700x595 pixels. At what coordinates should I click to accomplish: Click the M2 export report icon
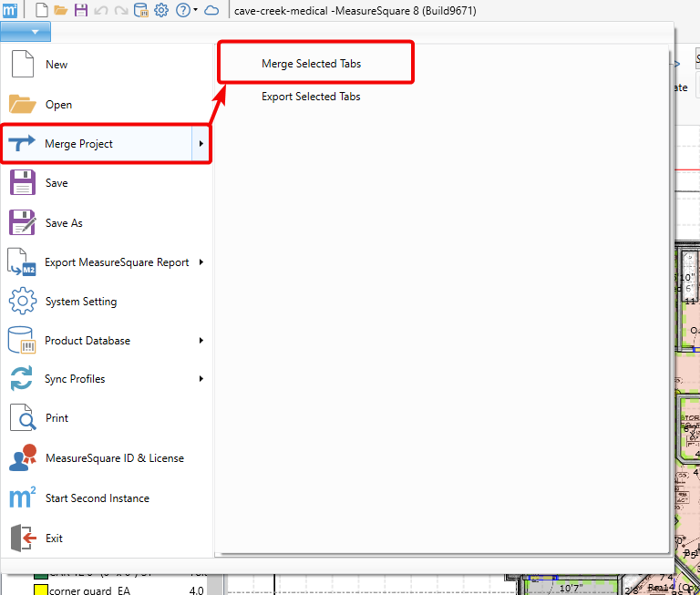click(x=22, y=262)
